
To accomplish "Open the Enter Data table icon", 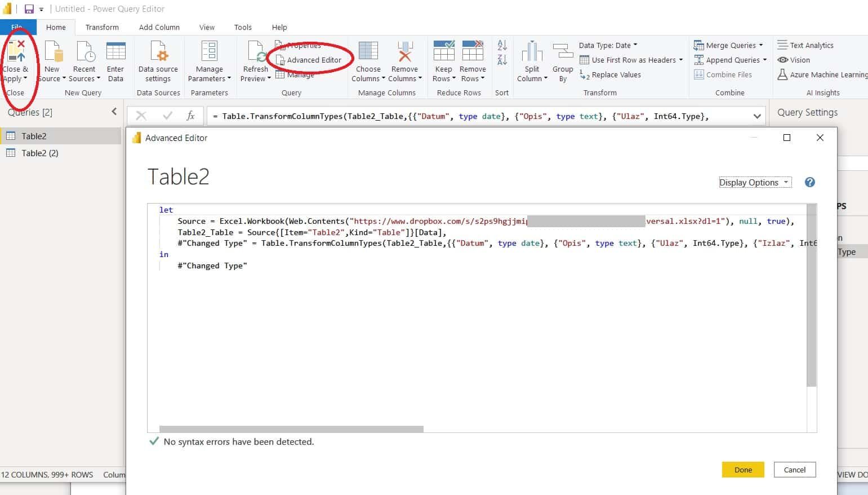I will (x=115, y=51).
